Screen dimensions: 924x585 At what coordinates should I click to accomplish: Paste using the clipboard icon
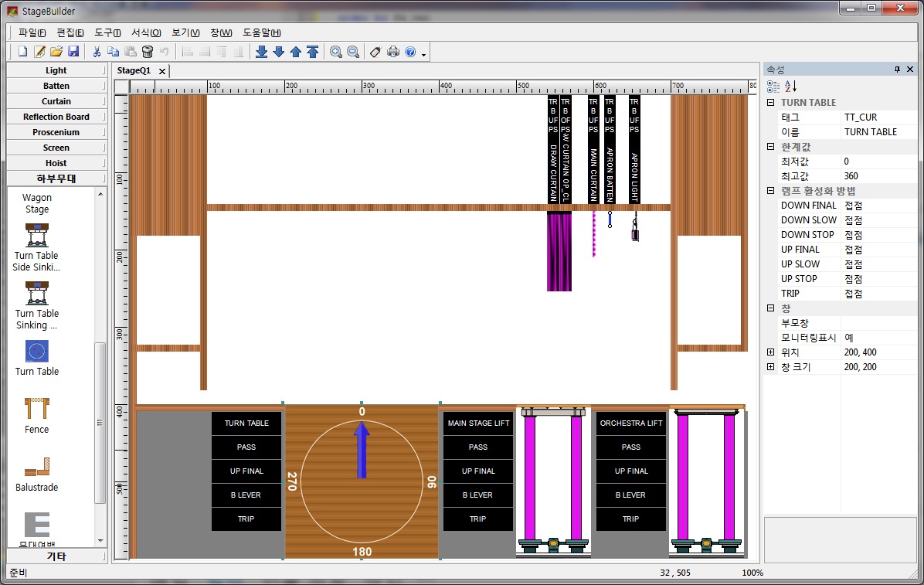[x=131, y=52]
